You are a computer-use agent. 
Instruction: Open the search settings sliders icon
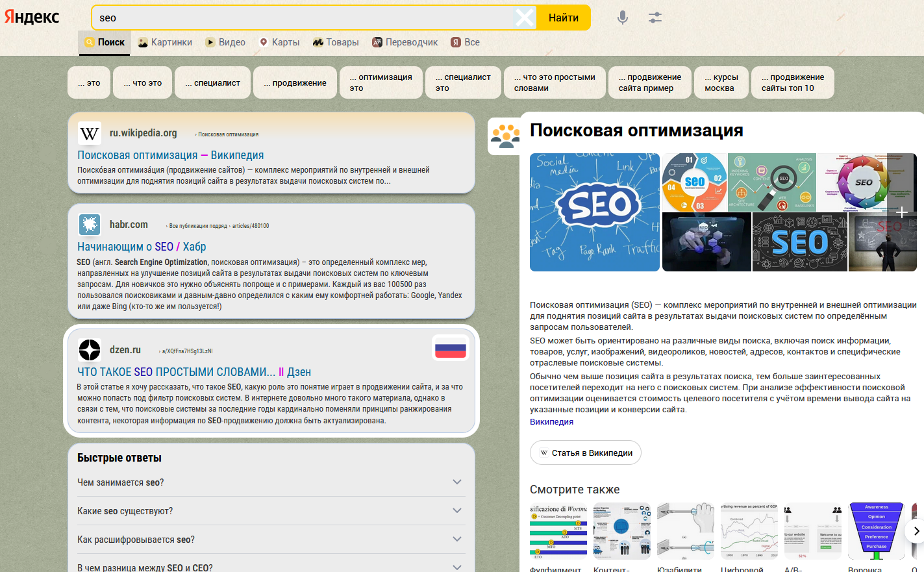[x=655, y=18]
